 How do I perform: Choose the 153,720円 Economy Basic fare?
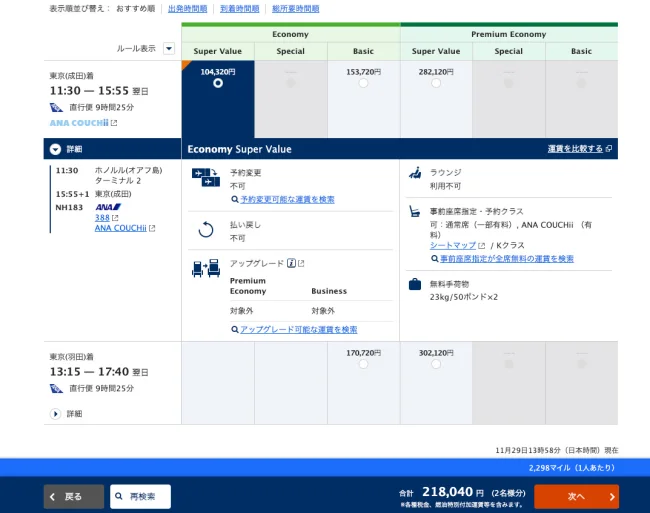coord(363,84)
